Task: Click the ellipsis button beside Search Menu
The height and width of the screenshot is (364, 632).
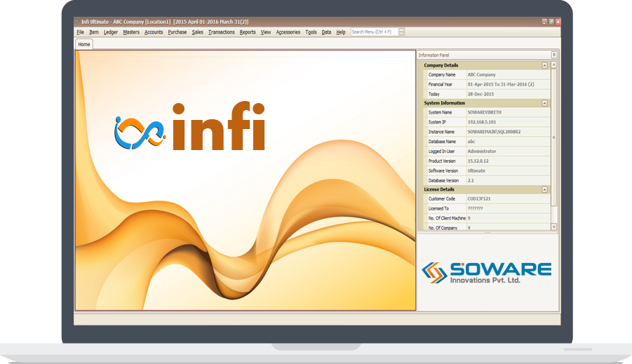Action: tap(401, 32)
